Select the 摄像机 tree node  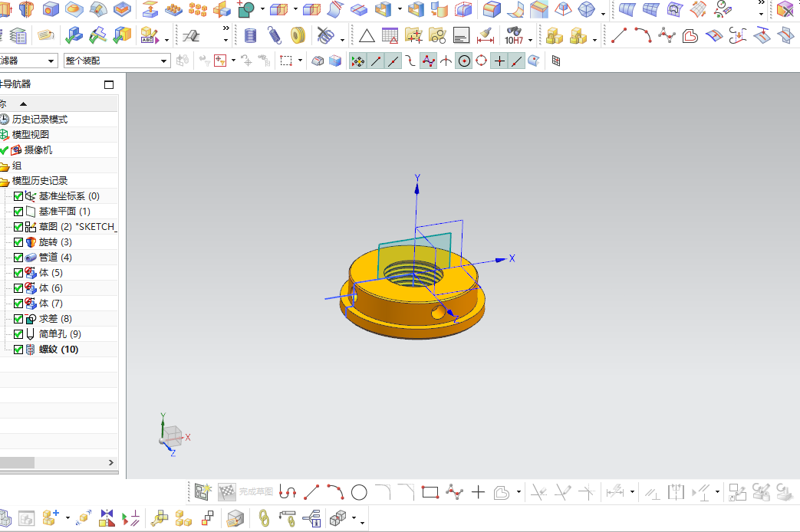(x=38, y=150)
